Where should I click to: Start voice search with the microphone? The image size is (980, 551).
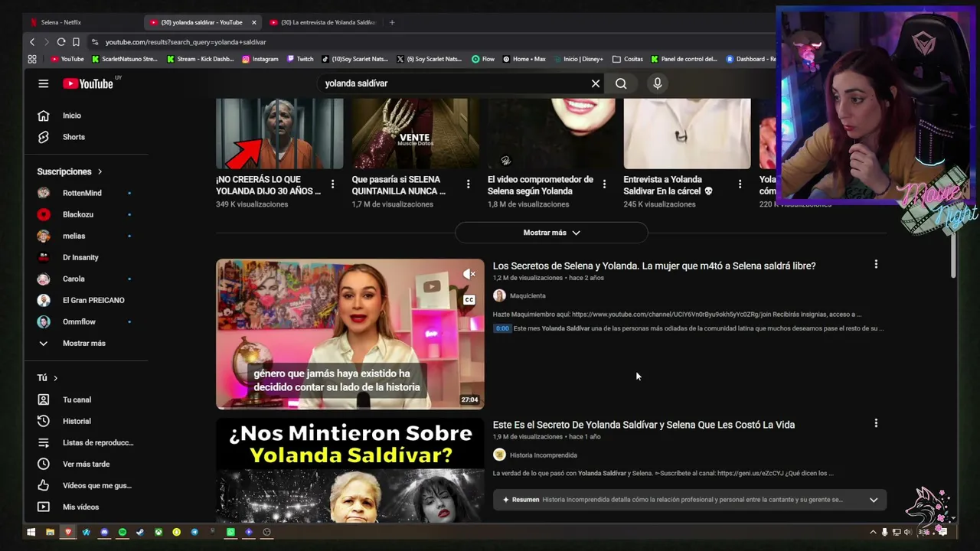658,83
